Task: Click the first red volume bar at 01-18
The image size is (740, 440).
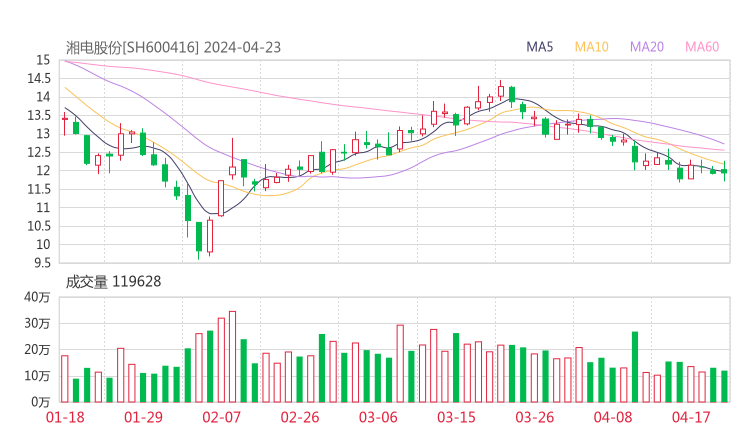Action: point(65,379)
